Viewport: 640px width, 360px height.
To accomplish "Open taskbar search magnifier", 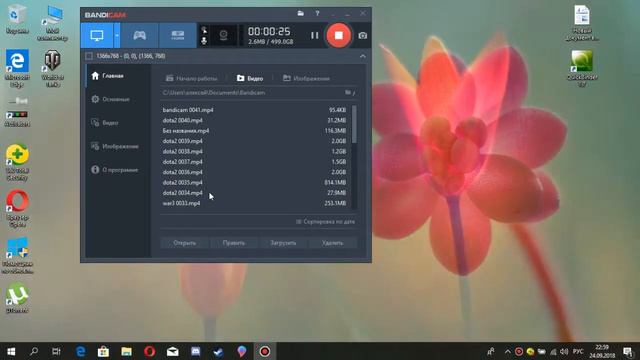I will click(34, 351).
